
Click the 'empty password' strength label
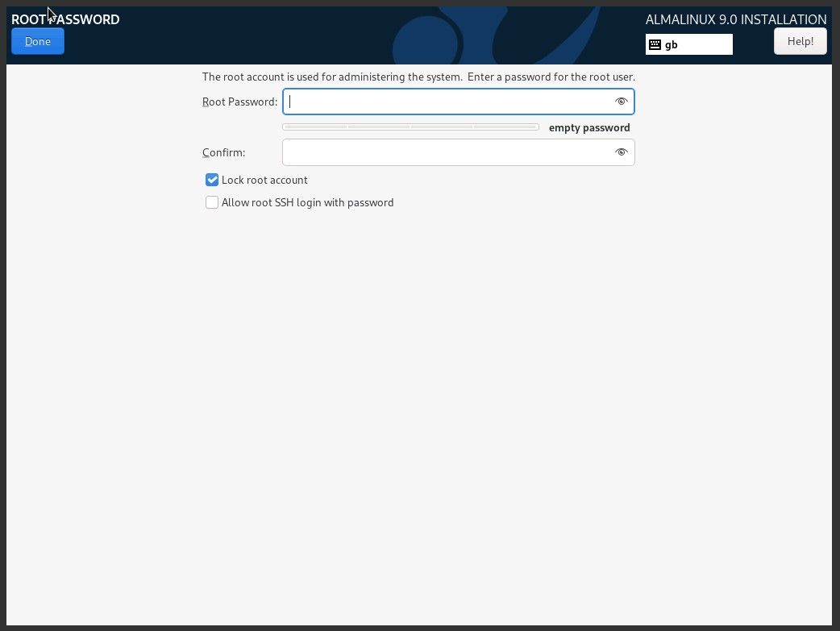coord(589,127)
